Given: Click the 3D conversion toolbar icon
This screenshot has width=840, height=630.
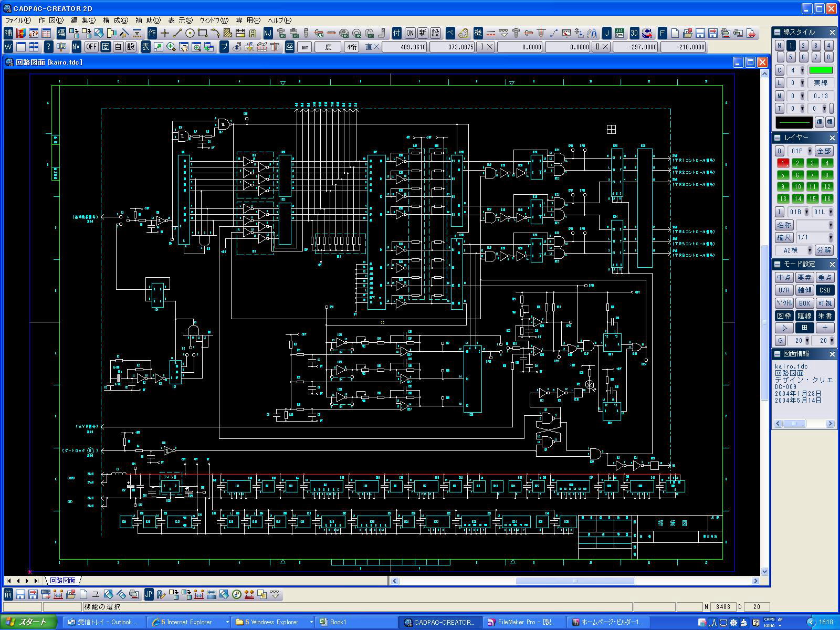Looking at the screenshot, I should (634, 33).
